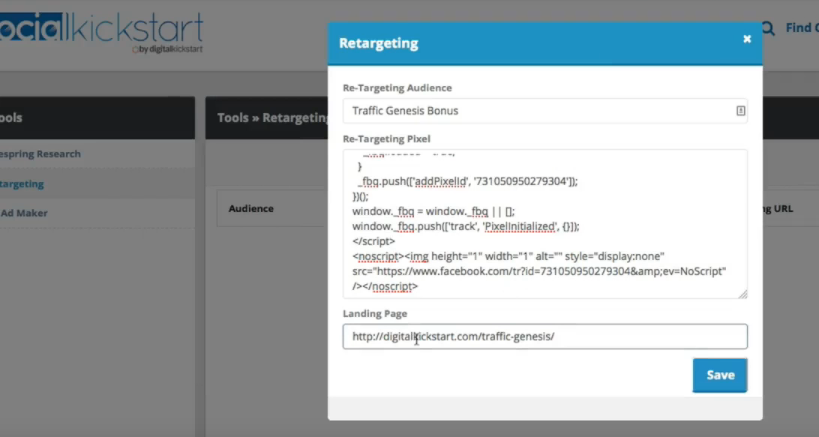Close the Retargeting dialog with the X
The height and width of the screenshot is (437, 819).
click(x=747, y=39)
